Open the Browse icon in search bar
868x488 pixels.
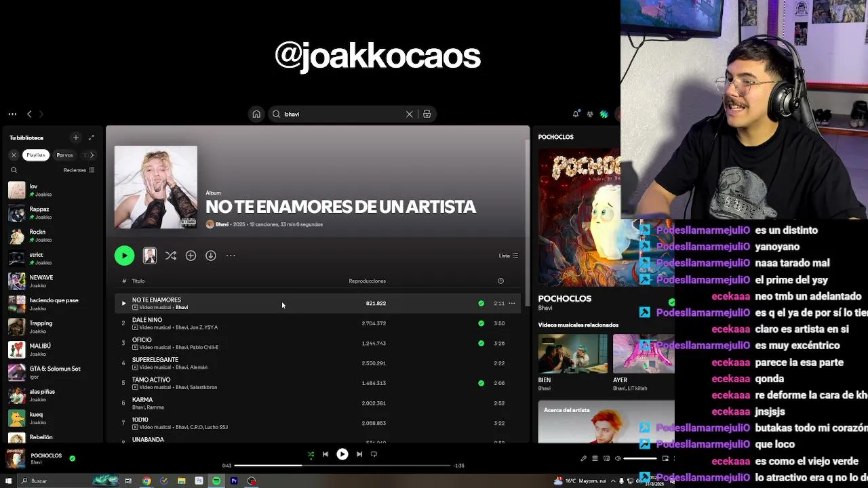click(x=427, y=114)
